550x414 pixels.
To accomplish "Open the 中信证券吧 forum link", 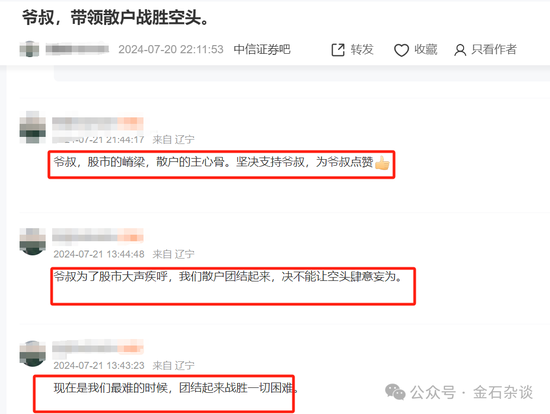I will (262, 49).
